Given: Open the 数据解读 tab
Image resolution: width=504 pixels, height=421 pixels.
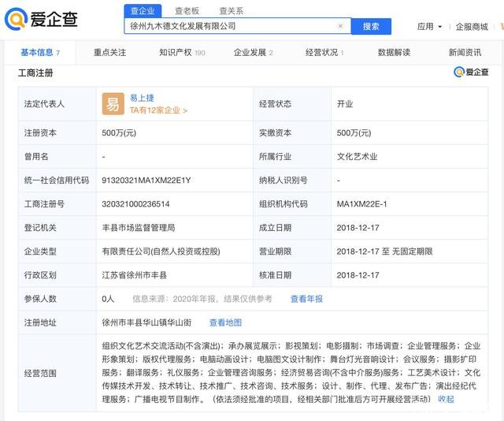Looking at the screenshot, I should (x=394, y=53).
